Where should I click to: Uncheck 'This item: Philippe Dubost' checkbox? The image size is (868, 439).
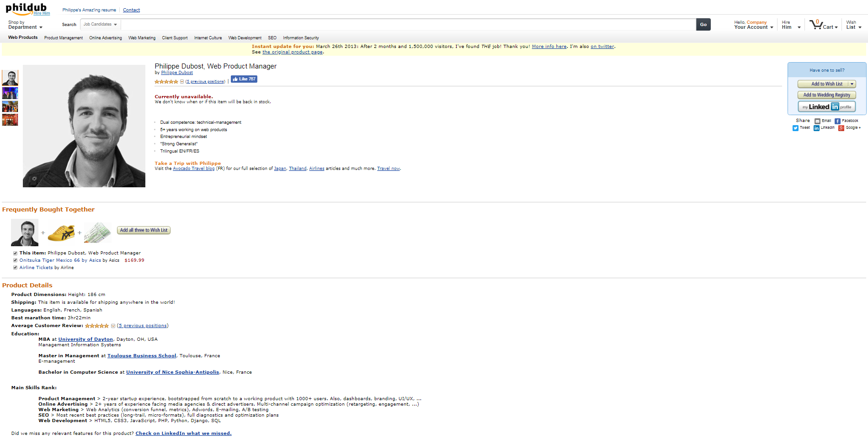click(x=16, y=253)
